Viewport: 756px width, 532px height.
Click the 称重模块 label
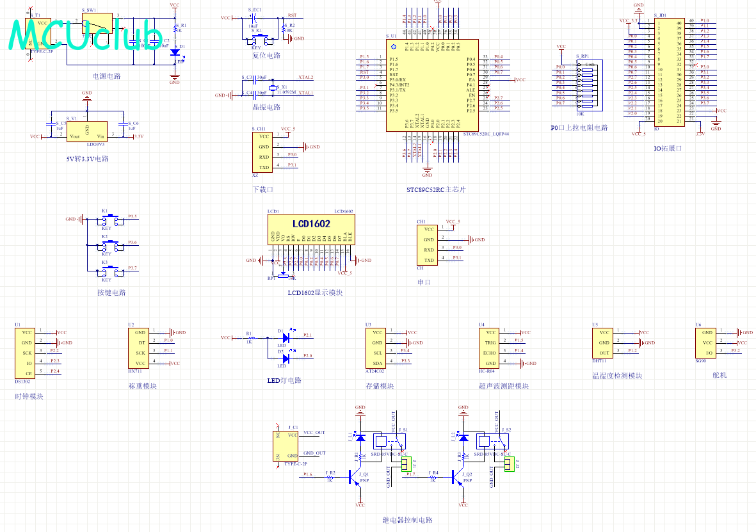click(x=143, y=386)
